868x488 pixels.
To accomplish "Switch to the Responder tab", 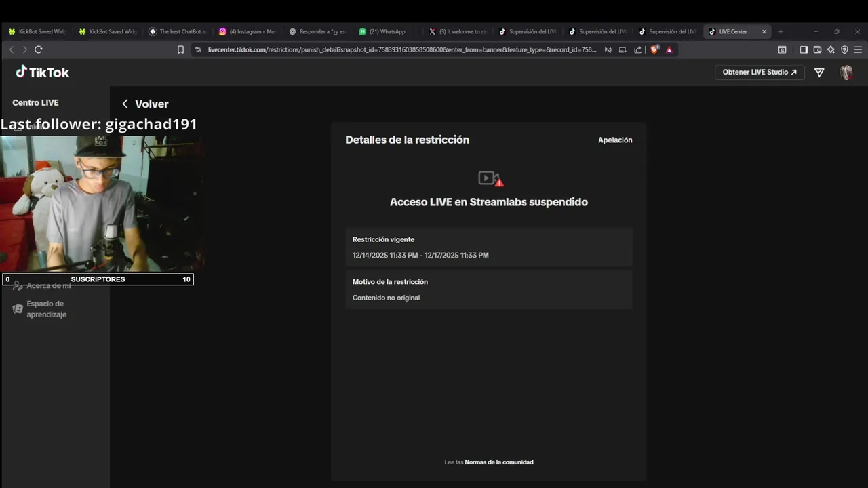I will coord(319,31).
